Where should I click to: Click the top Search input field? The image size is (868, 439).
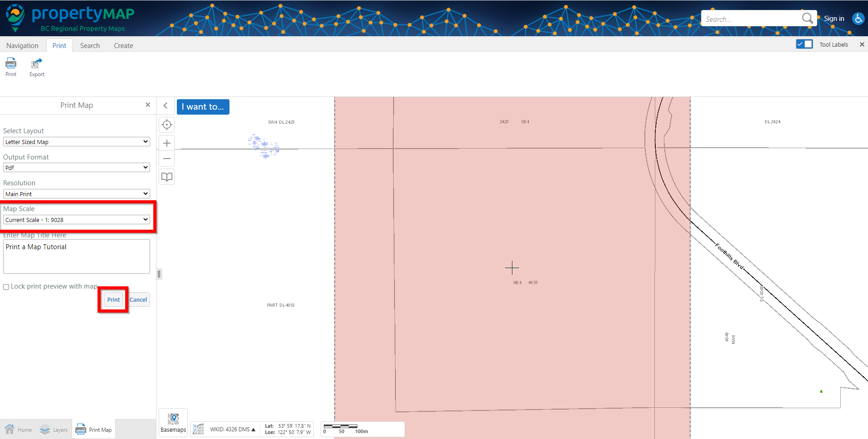point(752,19)
